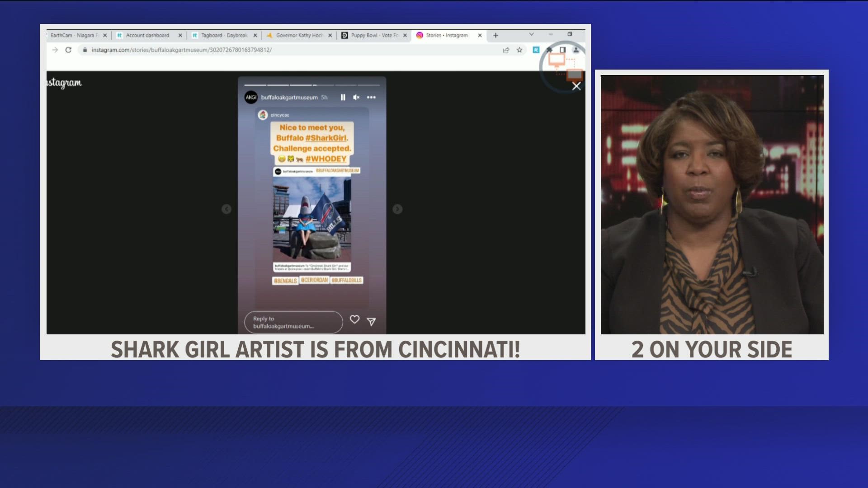Click the Reply to buffaloakgartmuseum field
This screenshot has height=488, width=868.
pyautogui.click(x=293, y=322)
